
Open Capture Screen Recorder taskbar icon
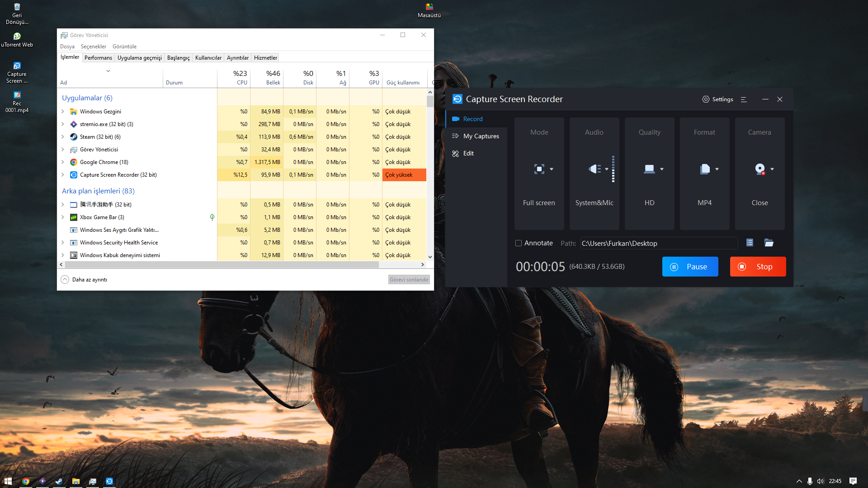pos(109,481)
